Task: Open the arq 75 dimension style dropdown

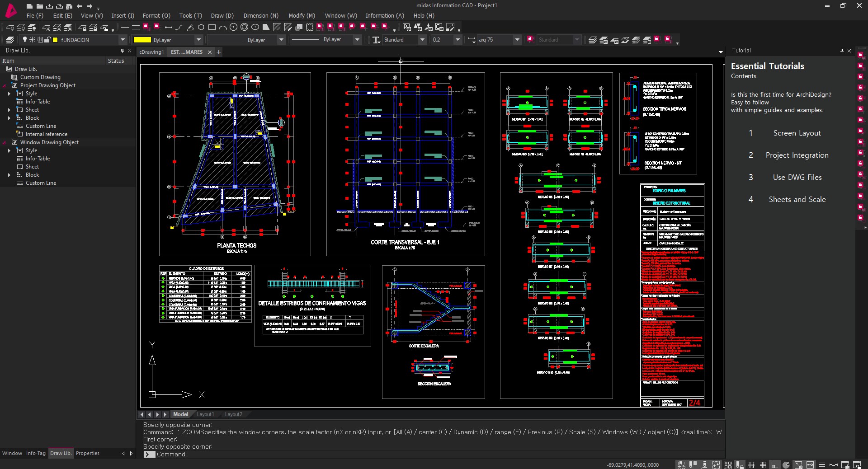Action: (517, 40)
